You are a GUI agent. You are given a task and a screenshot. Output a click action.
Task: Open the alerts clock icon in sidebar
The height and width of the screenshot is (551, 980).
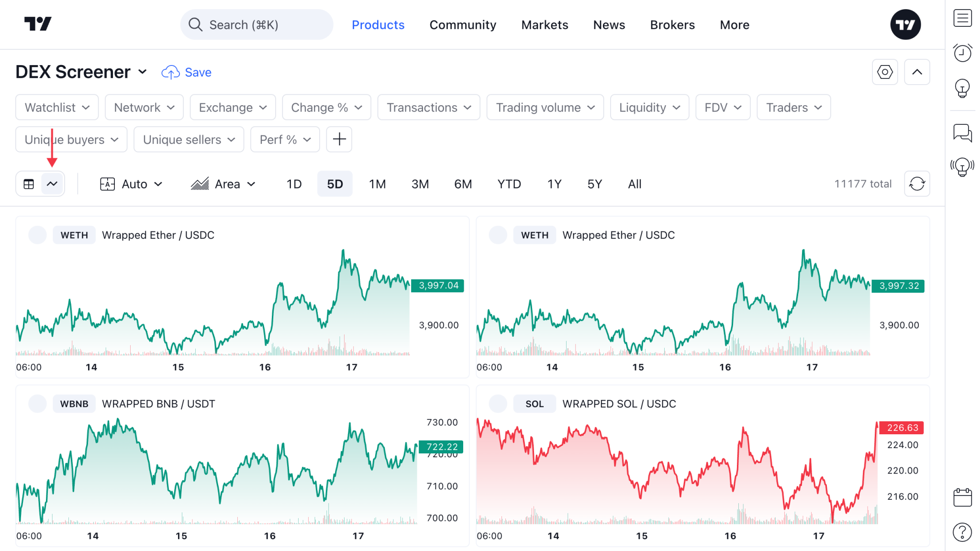[962, 53]
